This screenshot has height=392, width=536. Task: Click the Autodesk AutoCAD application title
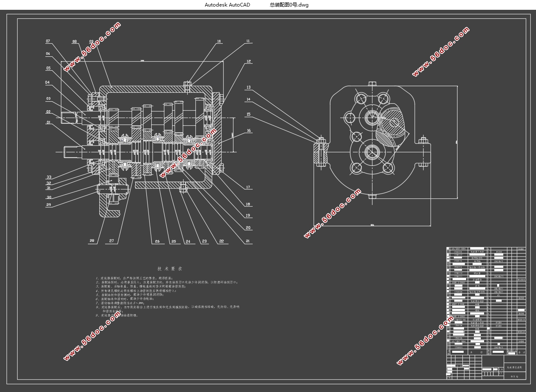pyautogui.click(x=227, y=5)
